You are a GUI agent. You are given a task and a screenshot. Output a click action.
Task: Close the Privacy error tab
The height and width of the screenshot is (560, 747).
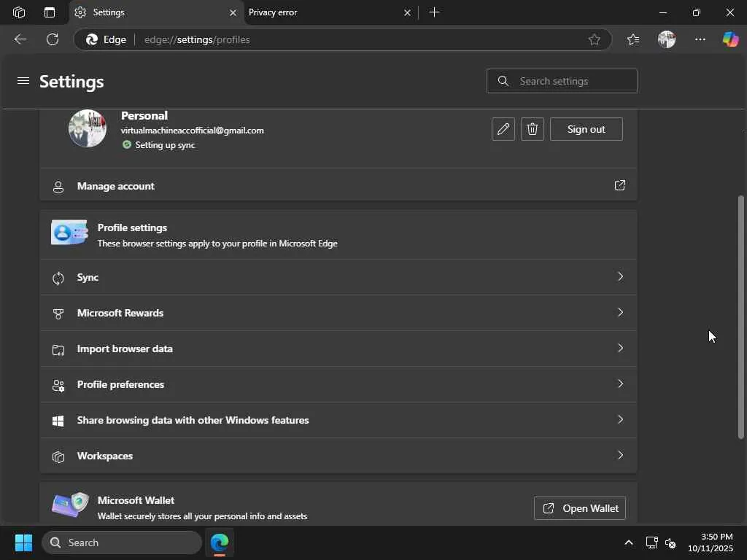407,13
